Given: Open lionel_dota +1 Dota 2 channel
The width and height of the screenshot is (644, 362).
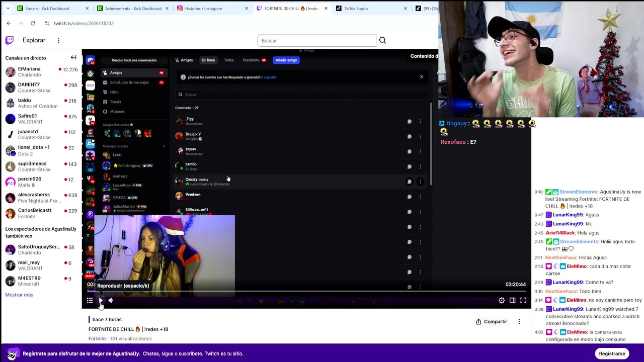Looking at the screenshot, I should (x=40, y=150).
